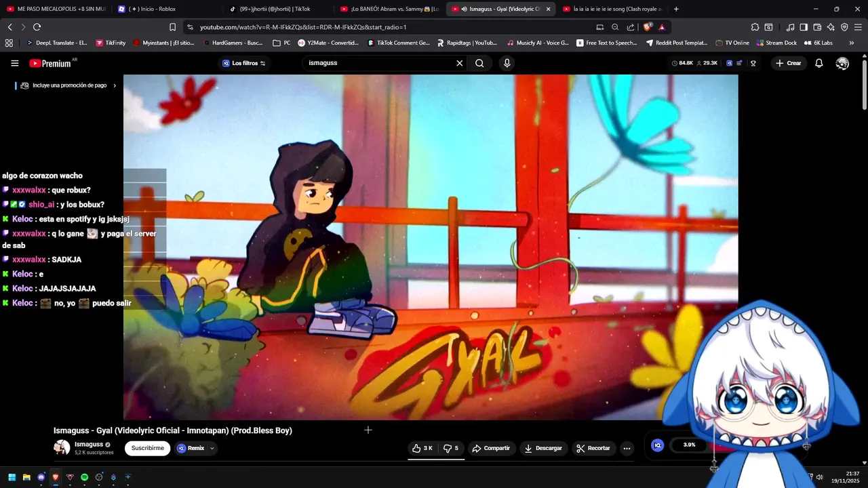Expand the Remix dropdown arrow
This screenshot has width=868, height=488.
212,448
